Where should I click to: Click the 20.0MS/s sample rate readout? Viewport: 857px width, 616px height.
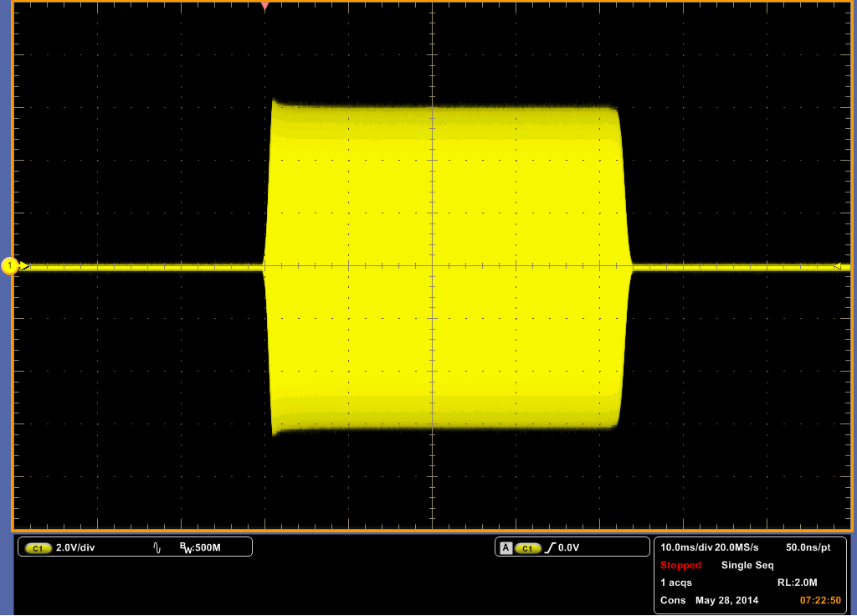tap(736, 547)
